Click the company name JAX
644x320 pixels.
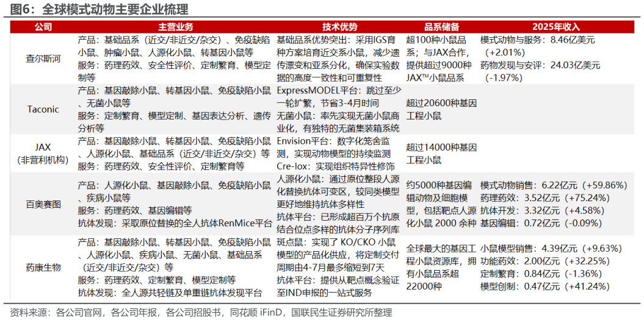(x=43, y=148)
